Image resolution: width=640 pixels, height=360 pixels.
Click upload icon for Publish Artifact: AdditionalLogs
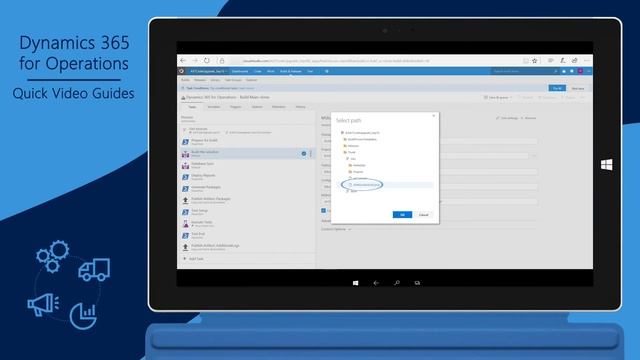[x=185, y=247]
